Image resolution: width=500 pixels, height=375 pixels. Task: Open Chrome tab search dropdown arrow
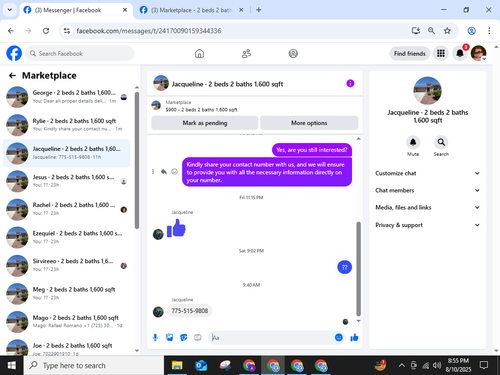pyautogui.click(x=10, y=10)
